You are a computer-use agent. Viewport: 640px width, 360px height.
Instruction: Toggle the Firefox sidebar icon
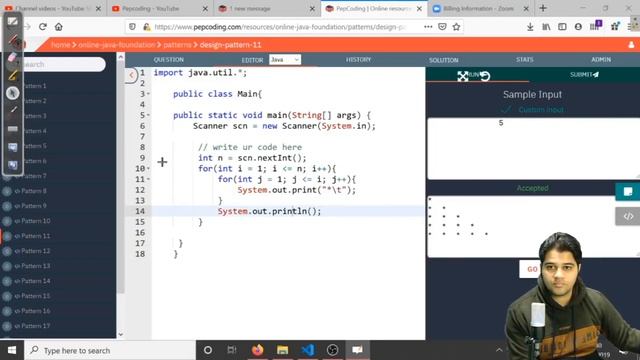(x=562, y=27)
